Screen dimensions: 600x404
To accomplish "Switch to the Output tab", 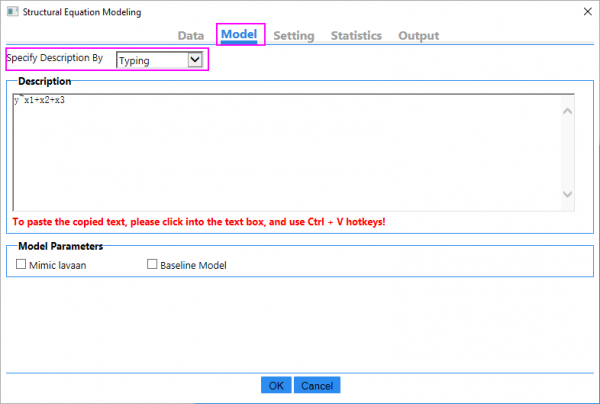I will tap(418, 36).
